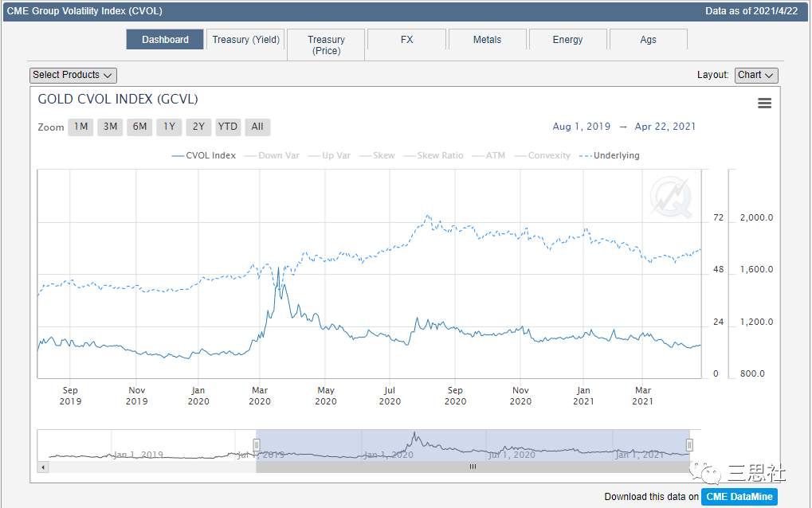812x508 pixels.
Task: Toggle the Underlying series legend
Action: (x=610, y=155)
